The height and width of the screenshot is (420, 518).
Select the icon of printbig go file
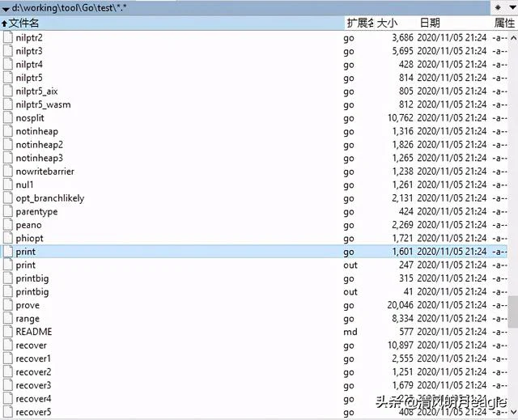[8, 278]
